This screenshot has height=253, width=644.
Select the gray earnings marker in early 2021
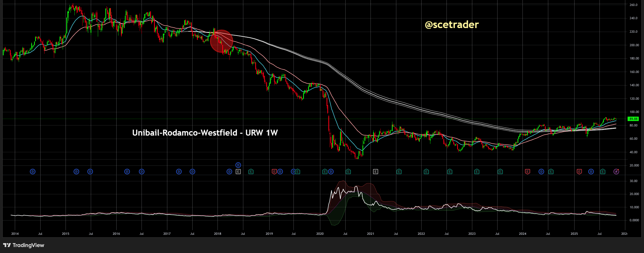click(375, 171)
